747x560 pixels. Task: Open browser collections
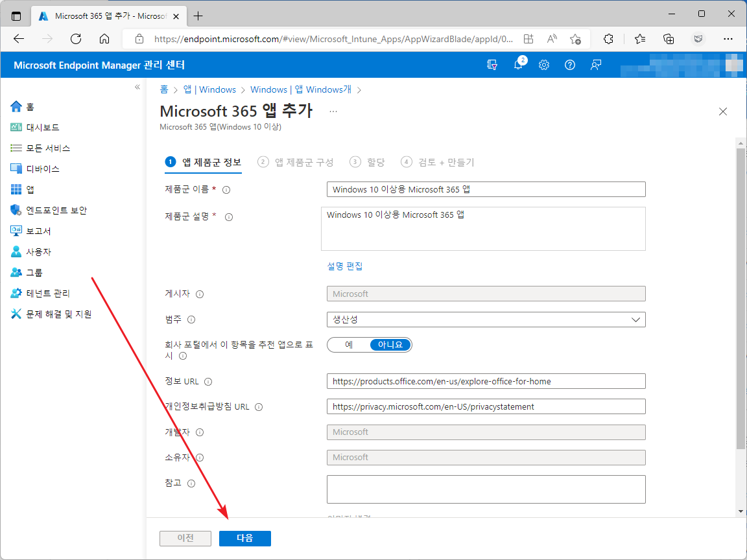669,39
